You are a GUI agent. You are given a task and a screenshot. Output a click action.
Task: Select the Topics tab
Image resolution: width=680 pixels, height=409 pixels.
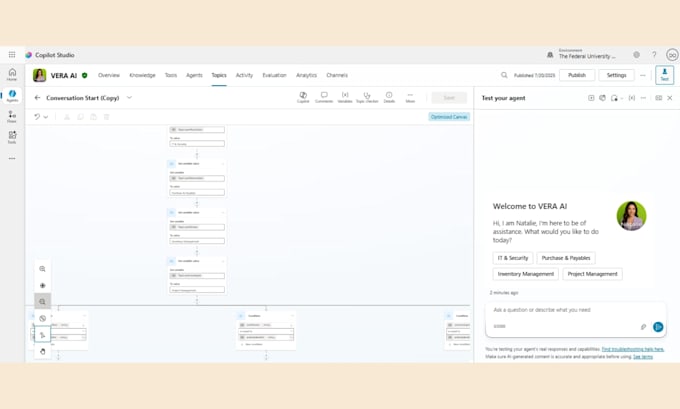point(219,75)
